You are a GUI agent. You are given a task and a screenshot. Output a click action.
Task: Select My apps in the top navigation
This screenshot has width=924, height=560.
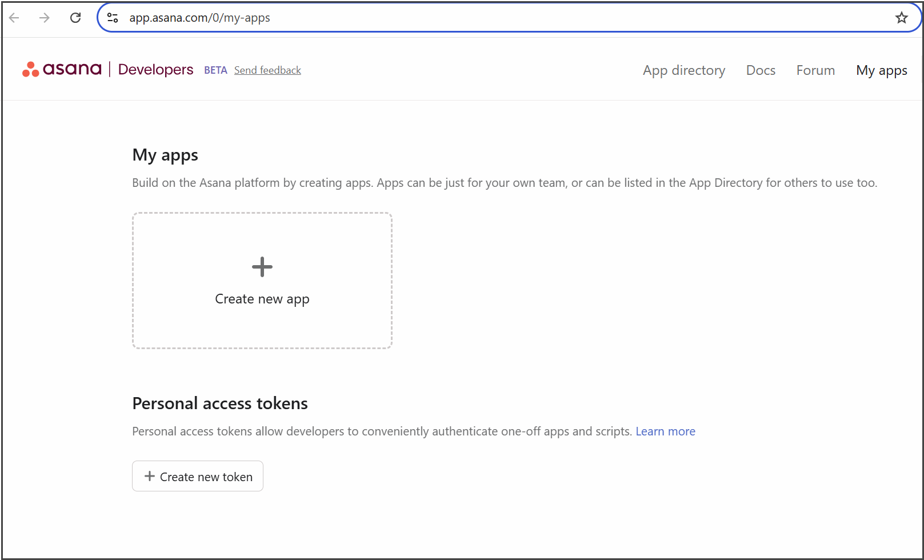pos(881,70)
